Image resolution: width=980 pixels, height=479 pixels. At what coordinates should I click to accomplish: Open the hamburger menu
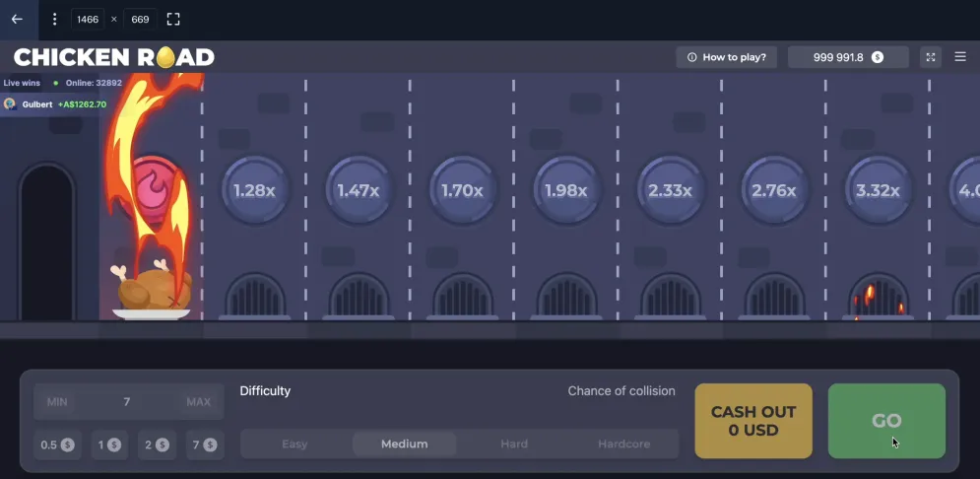[x=960, y=57]
